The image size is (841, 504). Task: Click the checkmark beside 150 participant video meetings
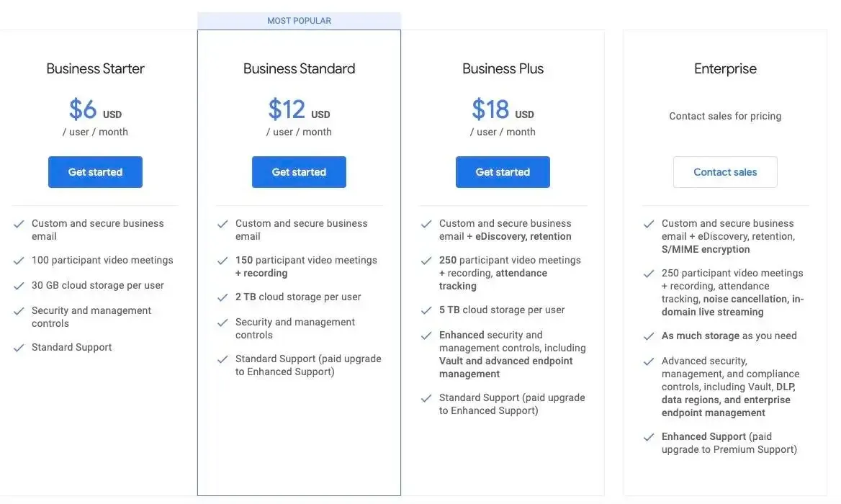[222, 260]
